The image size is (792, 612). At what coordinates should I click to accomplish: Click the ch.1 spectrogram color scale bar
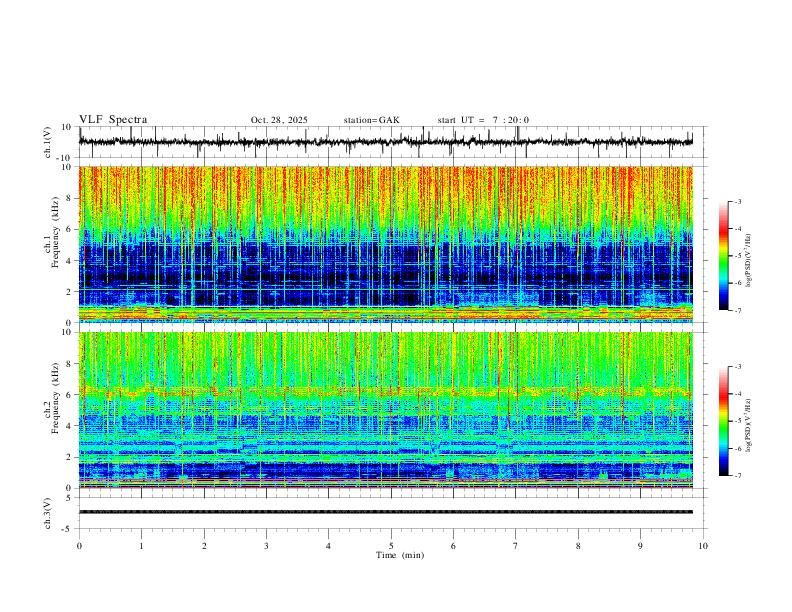(723, 256)
